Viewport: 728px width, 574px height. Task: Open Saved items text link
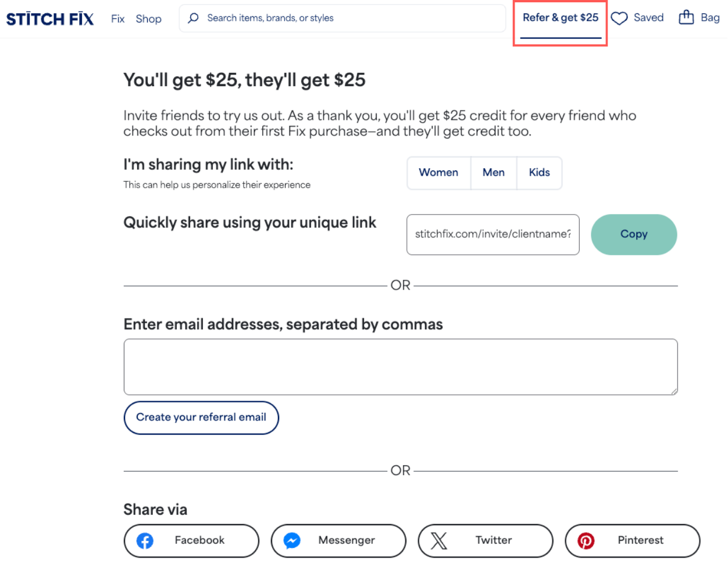[x=648, y=17]
